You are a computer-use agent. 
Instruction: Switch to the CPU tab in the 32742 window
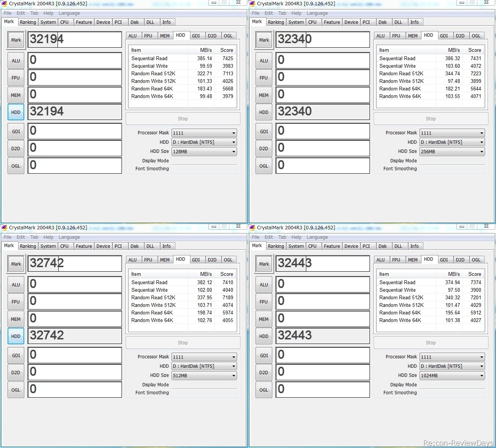coord(65,246)
